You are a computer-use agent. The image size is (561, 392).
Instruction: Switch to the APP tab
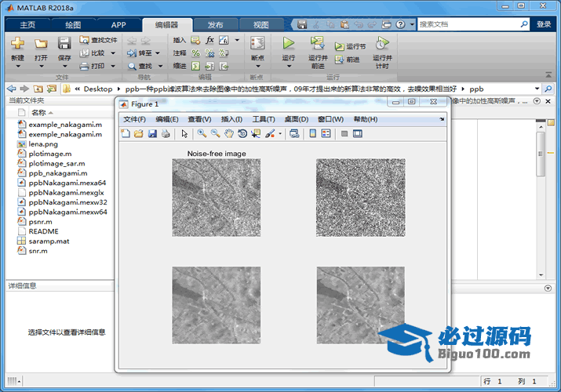[118, 24]
